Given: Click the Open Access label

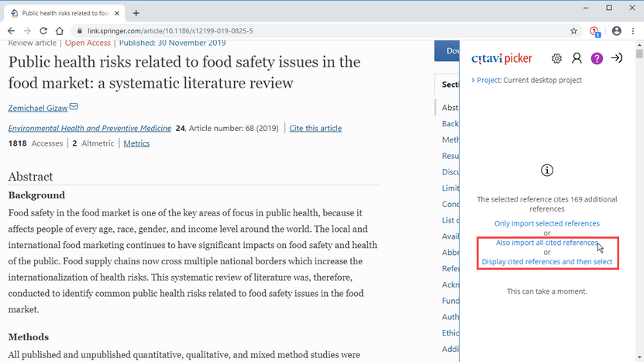Looking at the screenshot, I should click(x=88, y=43).
